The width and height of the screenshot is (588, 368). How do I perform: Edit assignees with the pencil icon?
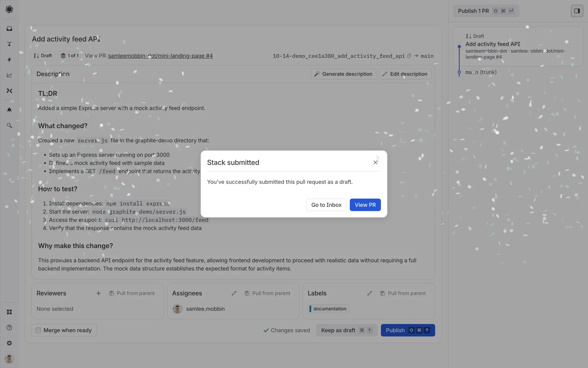pyautogui.click(x=234, y=293)
